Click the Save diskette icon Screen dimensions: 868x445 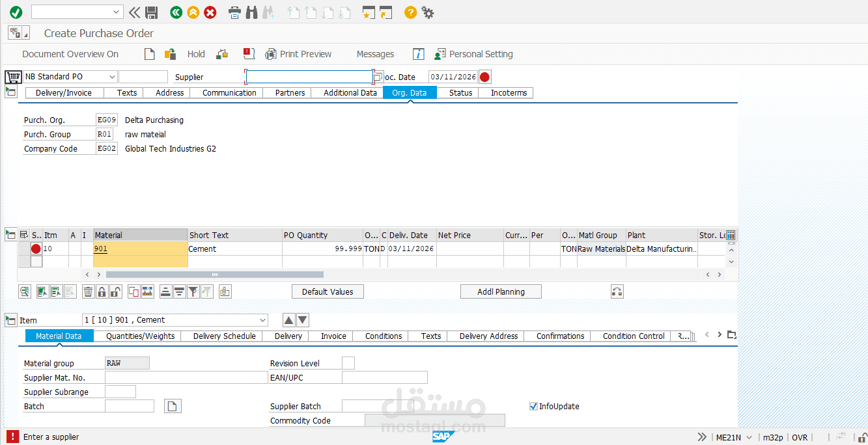[x=151, y=12]
